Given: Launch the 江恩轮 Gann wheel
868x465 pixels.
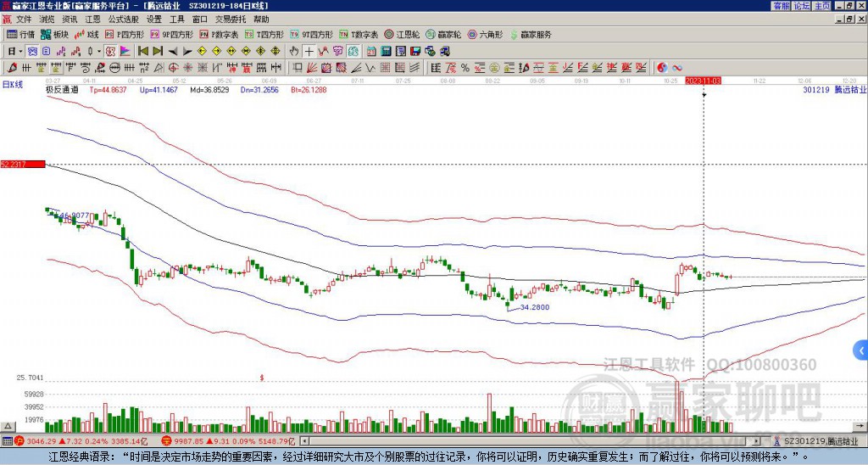Looking at the screenshot, I should coord(403,34).
